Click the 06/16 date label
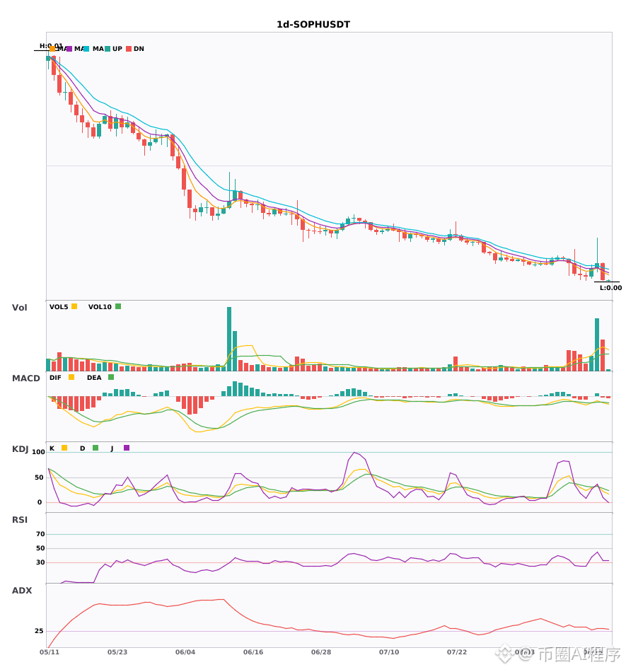 (x=253, y=652)
